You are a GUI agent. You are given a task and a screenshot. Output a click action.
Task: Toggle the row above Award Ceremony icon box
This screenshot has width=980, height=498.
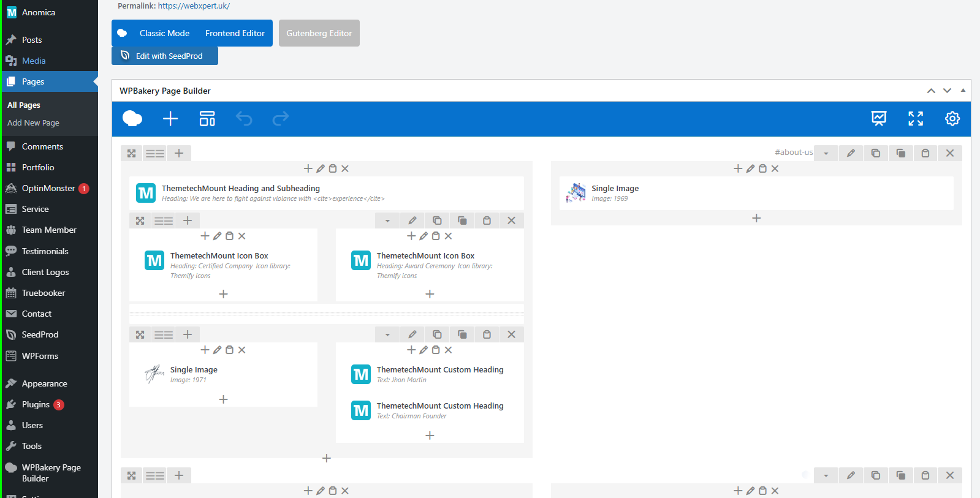(x=387, y=221)
